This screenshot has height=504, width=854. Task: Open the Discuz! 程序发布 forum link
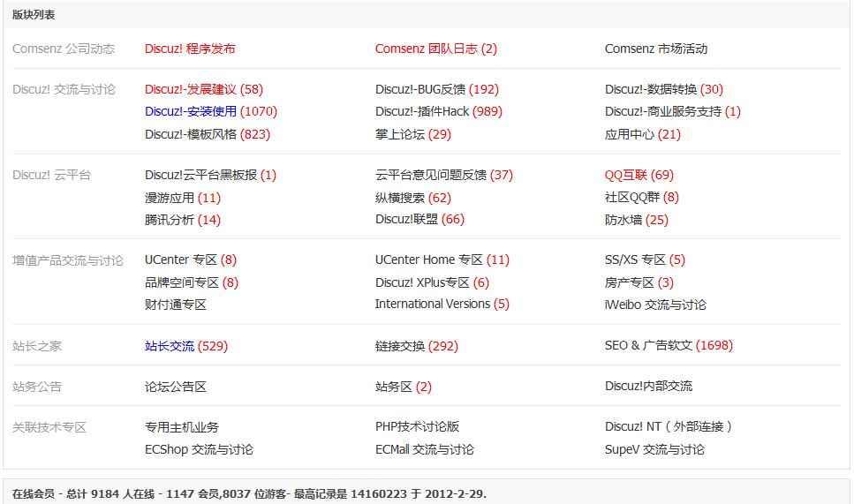coord(190,49)
